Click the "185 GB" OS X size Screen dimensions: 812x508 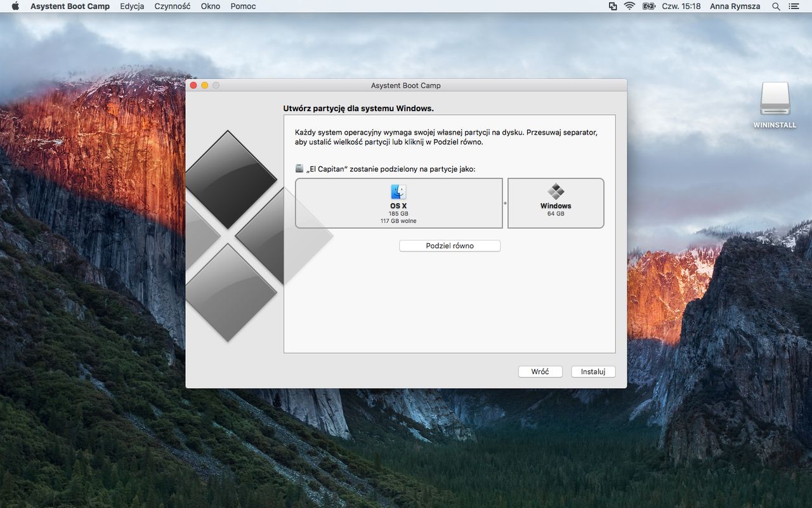point(398,214)
